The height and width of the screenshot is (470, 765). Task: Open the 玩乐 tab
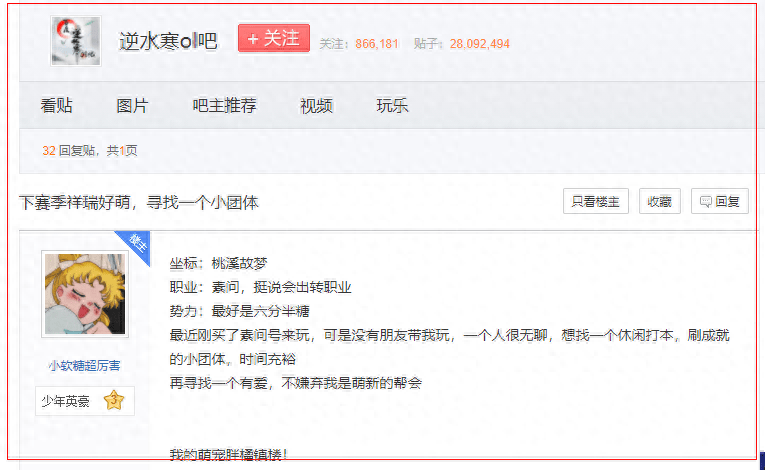392,106
